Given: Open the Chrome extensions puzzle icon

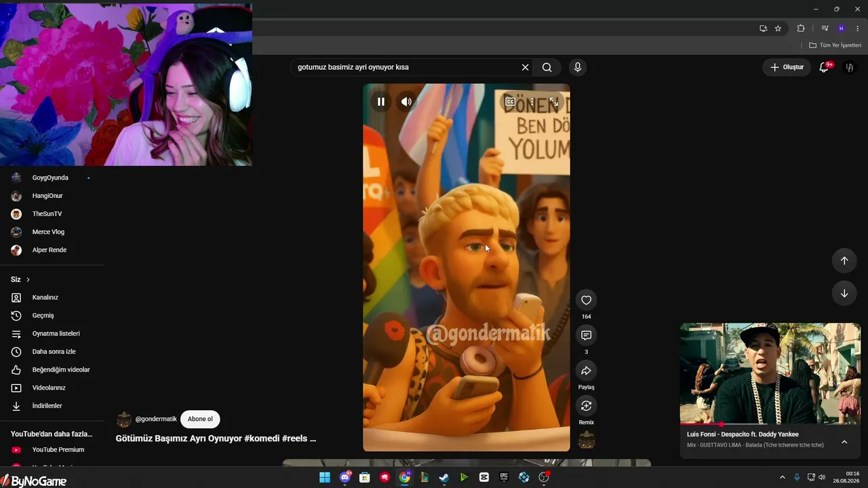Looking at the screenshot, I should pyautogui.click(x=801, y=28).
